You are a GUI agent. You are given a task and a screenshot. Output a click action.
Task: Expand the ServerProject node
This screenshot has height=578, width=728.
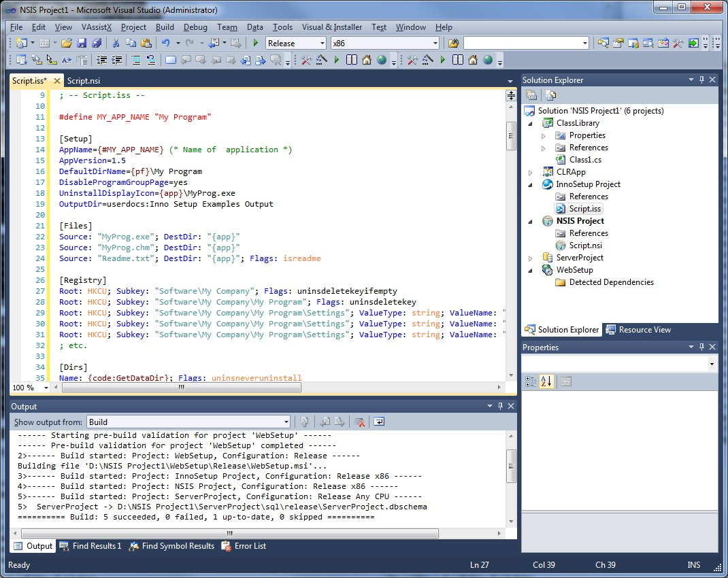click(x=530, y=258)
